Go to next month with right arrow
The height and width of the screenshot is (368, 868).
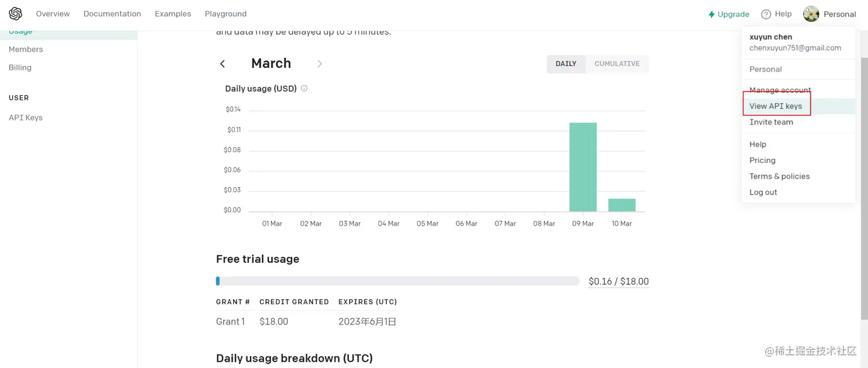click(320, 64)
